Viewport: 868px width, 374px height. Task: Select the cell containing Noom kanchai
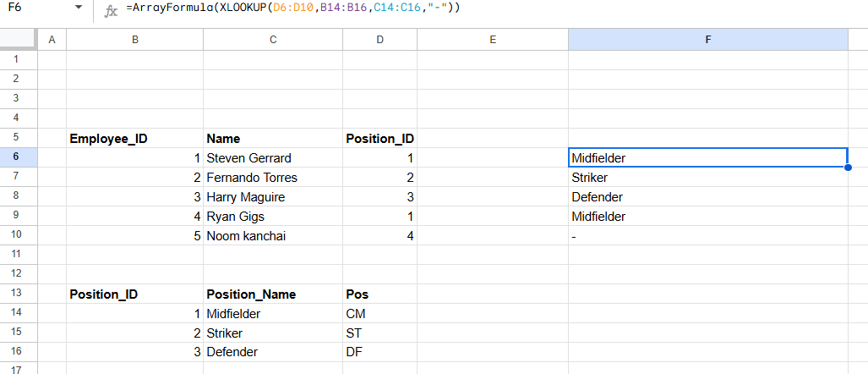[273, 236]
